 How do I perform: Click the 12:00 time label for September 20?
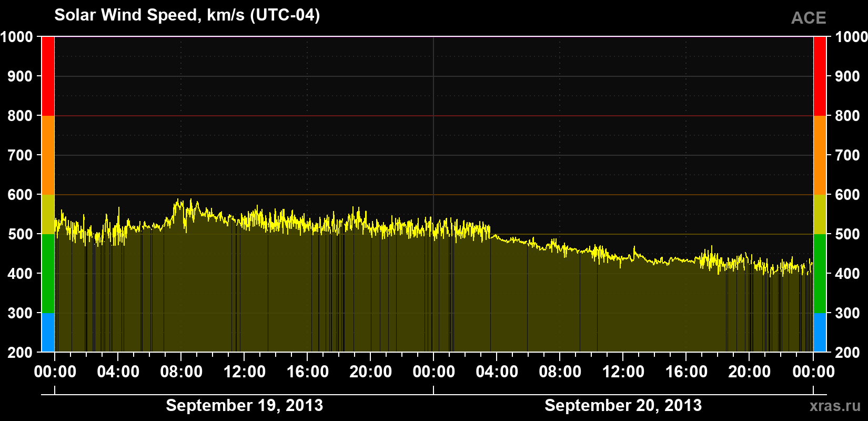click(x=623, y=372)
